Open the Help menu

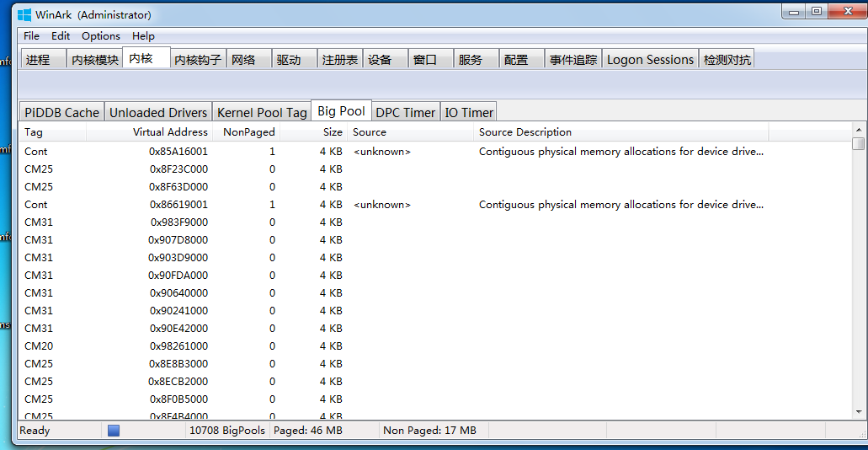click(x=143, y=36)
